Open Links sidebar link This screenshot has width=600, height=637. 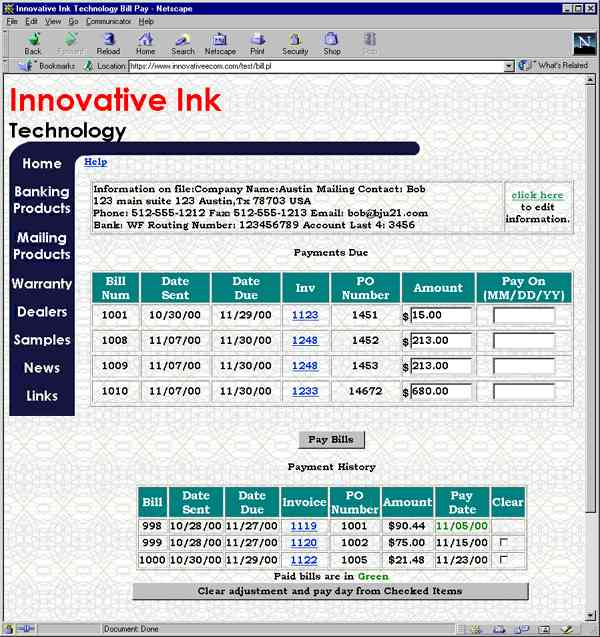[x=42, y=396]
